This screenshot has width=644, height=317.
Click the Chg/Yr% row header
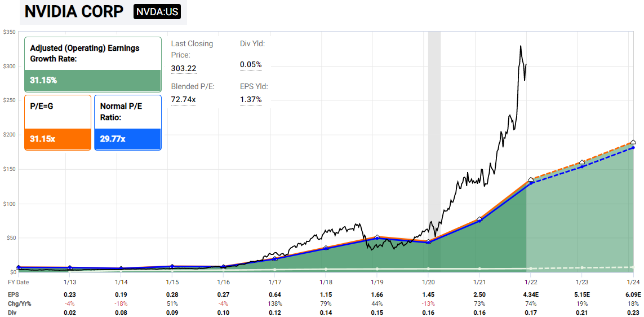point(20,303)
